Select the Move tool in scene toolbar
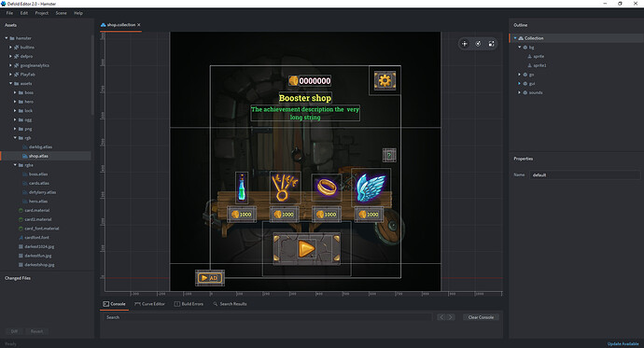 465,44
